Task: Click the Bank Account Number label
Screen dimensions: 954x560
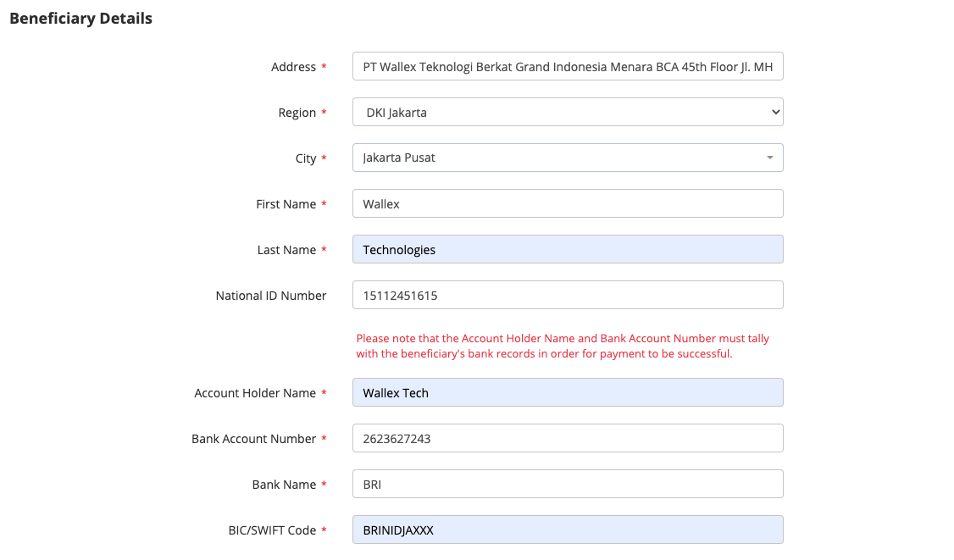Action: [x=253, y=439]
